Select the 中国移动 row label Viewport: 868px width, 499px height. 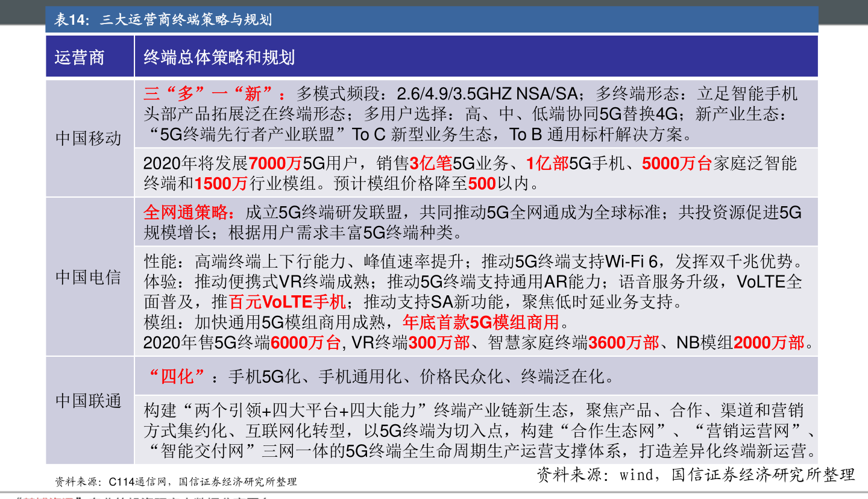89,138
